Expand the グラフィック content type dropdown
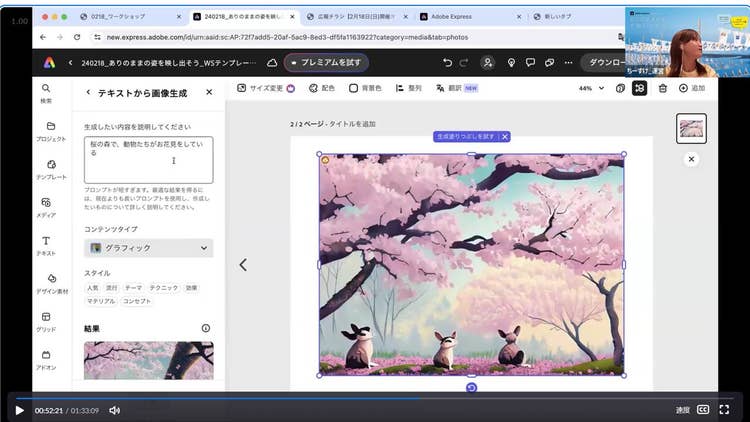Viewport: 750px width, 422px height. 148,248
